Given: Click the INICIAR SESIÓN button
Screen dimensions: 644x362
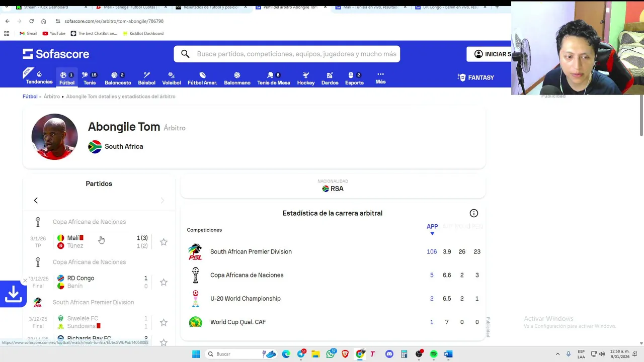Looking at the screenshot, I should (x=489, y=54).
